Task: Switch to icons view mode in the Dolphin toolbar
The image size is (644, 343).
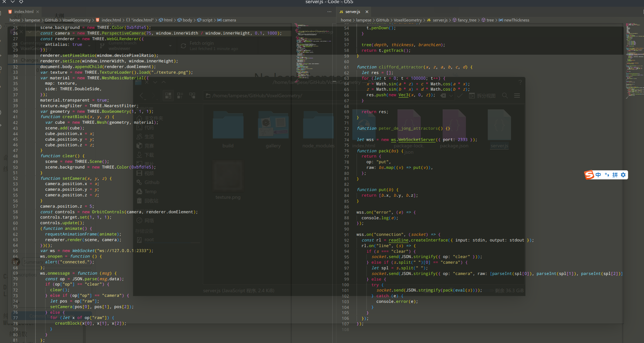Action: pos(168,96)
